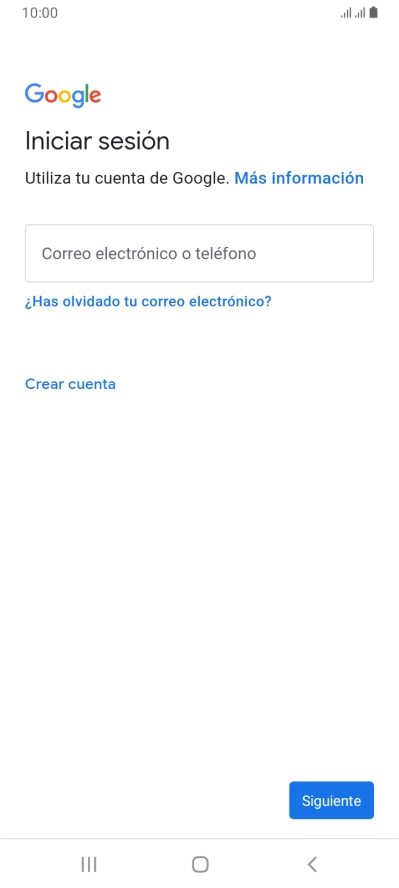Screen dimensions: 399x888
Task: Tap the second SIM signal strength icon
Action: 359,12
